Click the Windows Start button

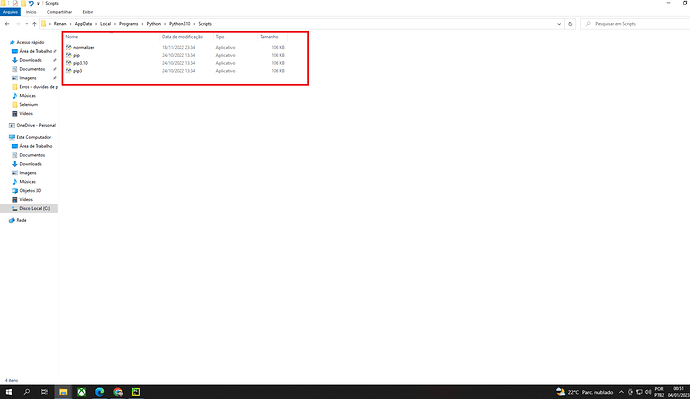(9, 392)
